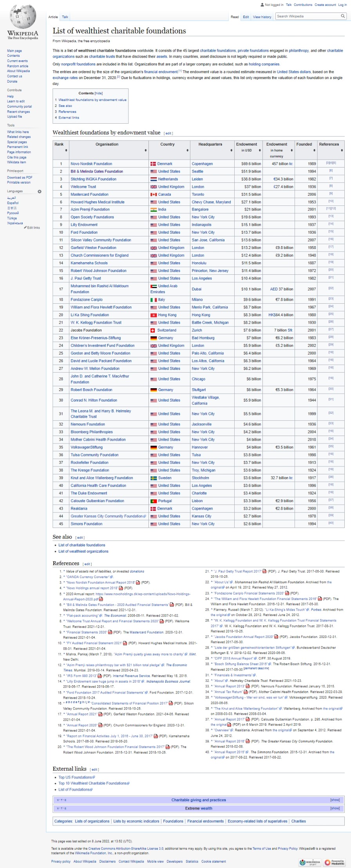Click Download as PDF in sidebar
This screenshot has height=868, width=351.
[20, 177]
